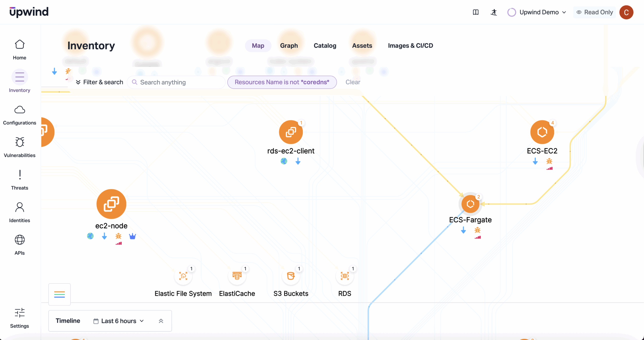Open the user avatar C menu
This screenshot has width=644, height=340.
coord(626,12)
